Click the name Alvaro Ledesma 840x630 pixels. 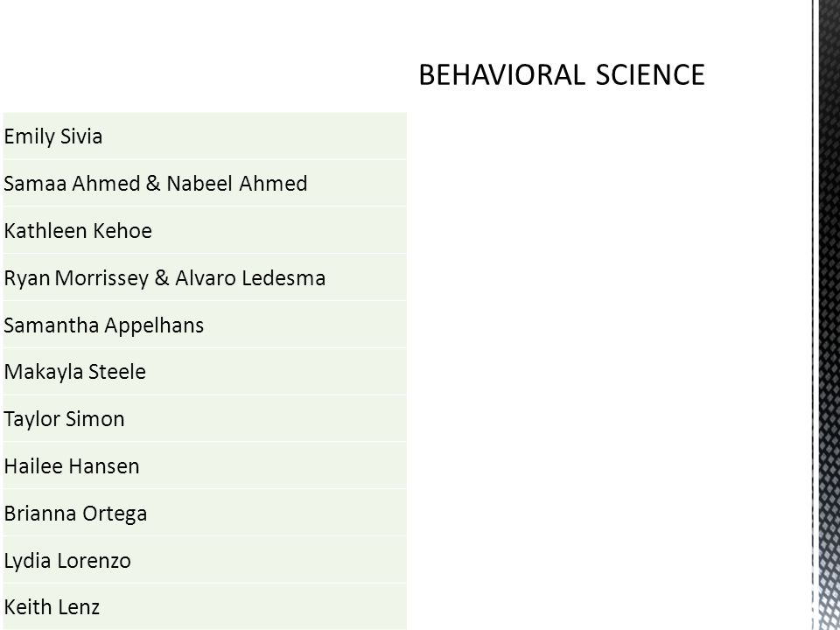250,277
